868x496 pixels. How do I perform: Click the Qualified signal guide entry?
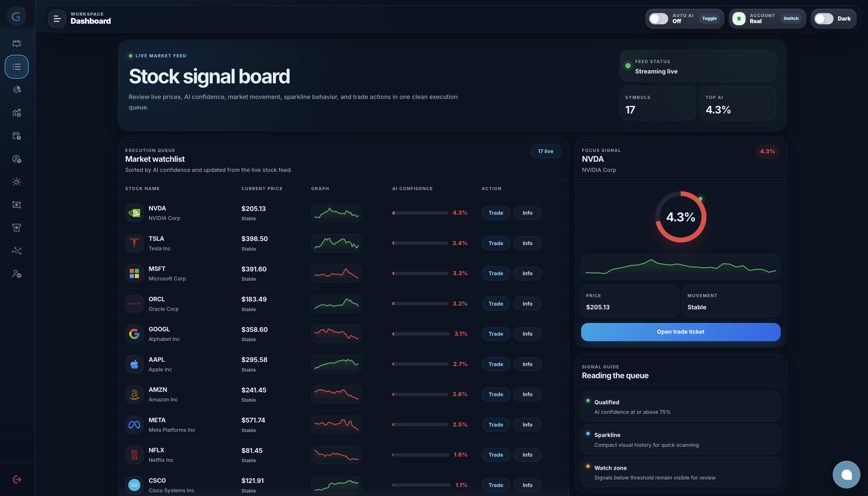(681, 406)
